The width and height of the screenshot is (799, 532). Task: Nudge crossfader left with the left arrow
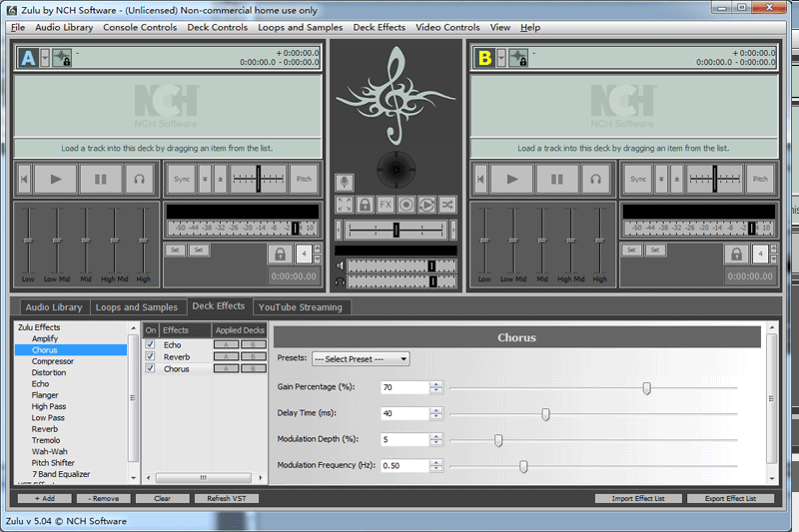tap(339, 230)
